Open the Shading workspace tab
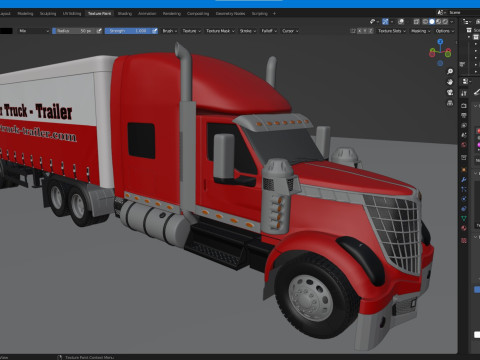This screenshot has width=480, height=360. 125,14
